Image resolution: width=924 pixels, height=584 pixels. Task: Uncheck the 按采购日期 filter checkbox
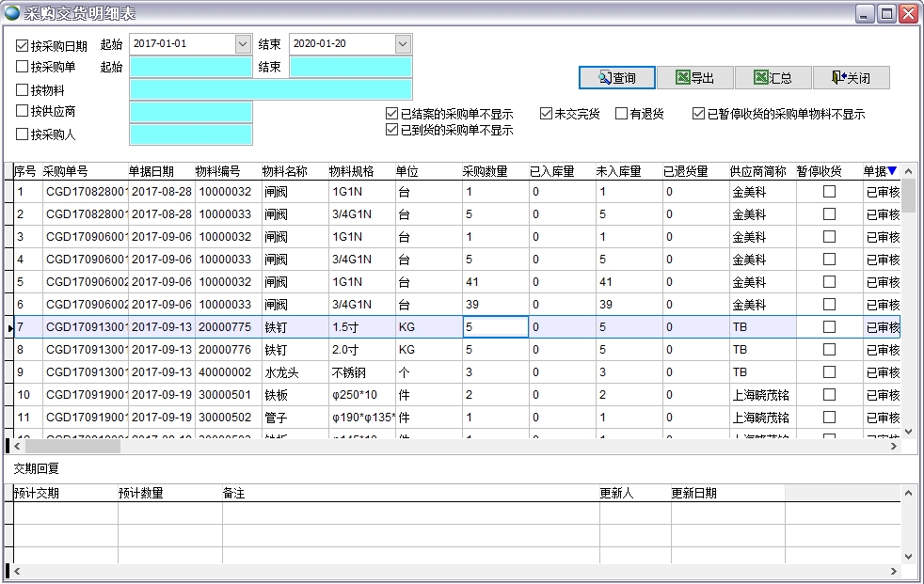(x=23, y=45)
